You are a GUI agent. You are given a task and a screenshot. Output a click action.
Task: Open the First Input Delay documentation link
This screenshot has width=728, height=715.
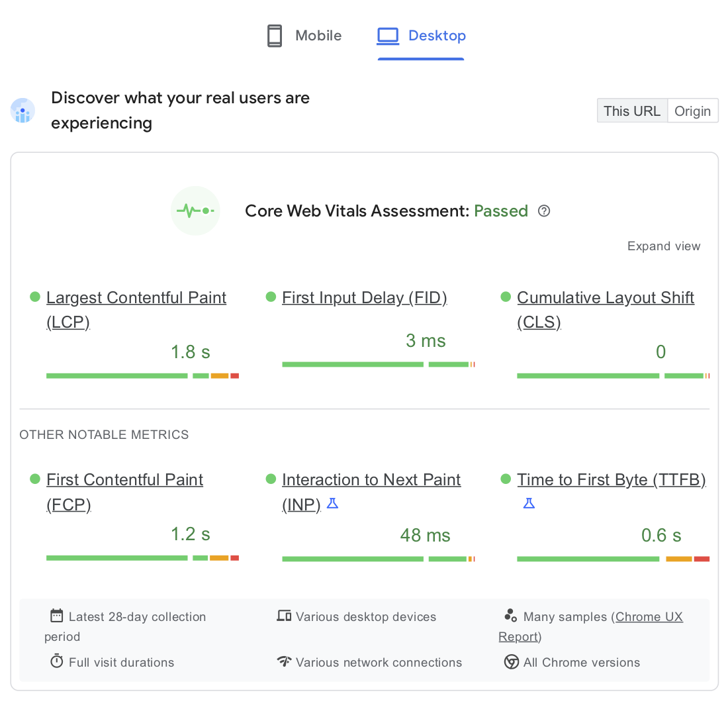364,297
